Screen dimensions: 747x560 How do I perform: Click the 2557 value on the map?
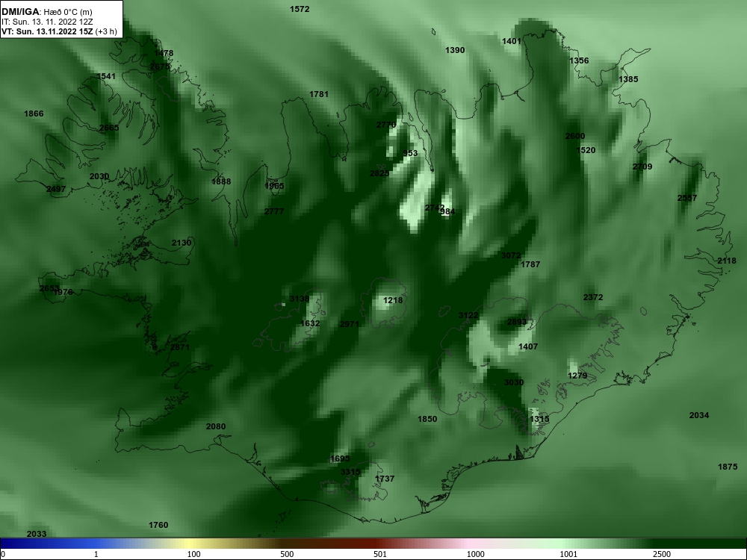[x=687, y=198]
